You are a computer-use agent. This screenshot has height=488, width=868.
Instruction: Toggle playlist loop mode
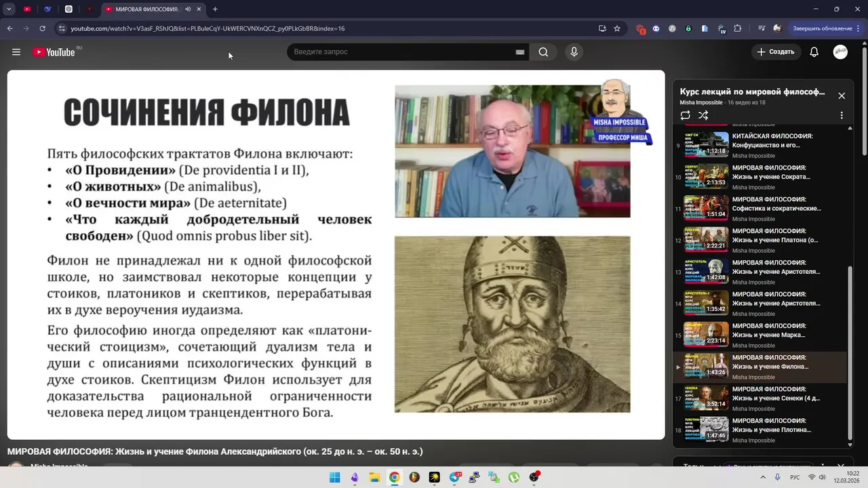pyautogui.click(x=685, y=115)
